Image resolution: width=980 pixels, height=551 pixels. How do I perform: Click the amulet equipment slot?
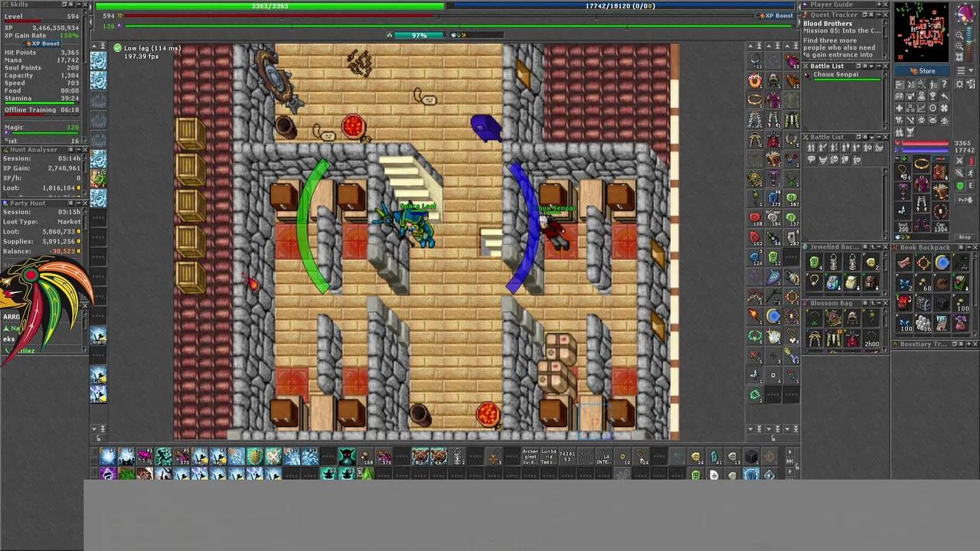coord(903,171)
